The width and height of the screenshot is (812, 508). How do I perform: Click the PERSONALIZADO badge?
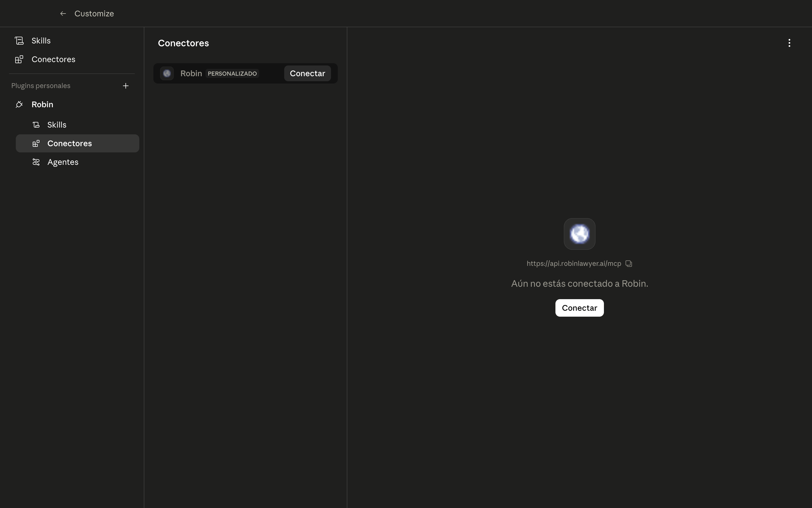click(232, 74)
